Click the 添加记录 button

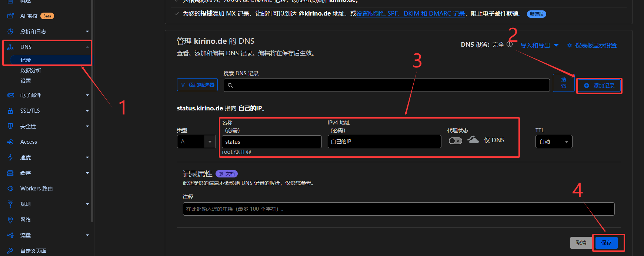[x=599, y=86]
